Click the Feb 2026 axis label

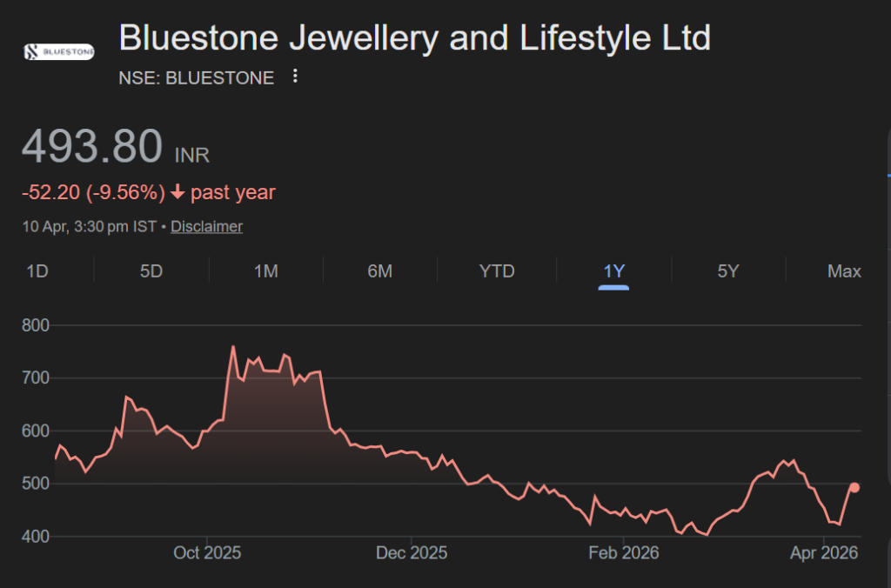click(x=623, y=552)
